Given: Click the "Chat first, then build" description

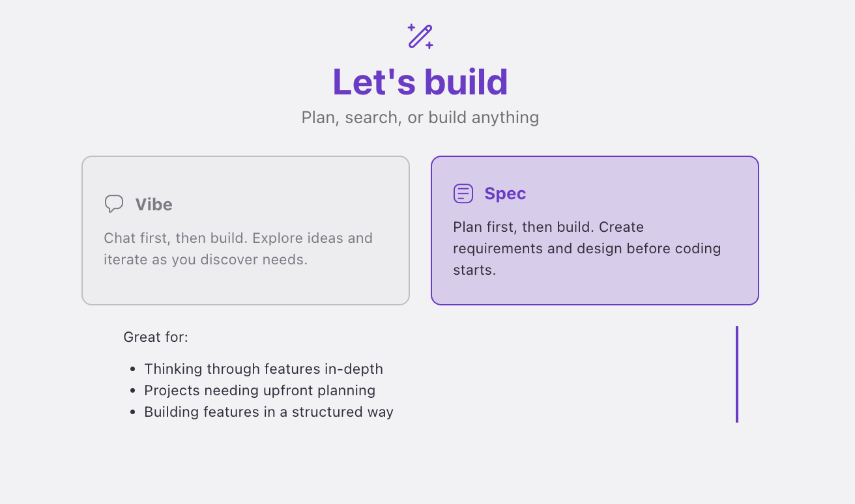Looking at the screenshot, I should (239, 249).
